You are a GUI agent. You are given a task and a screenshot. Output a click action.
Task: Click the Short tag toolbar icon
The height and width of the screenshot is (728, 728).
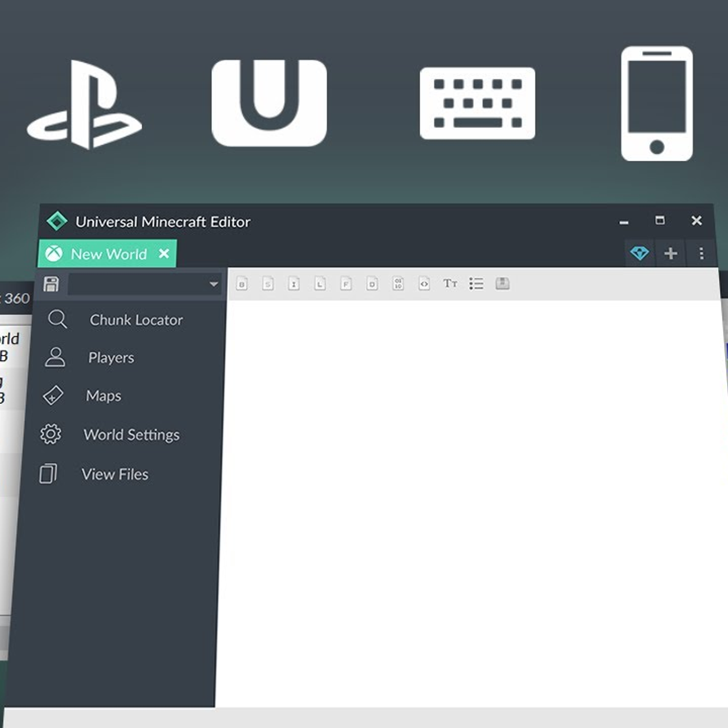[x=268, y=284]
